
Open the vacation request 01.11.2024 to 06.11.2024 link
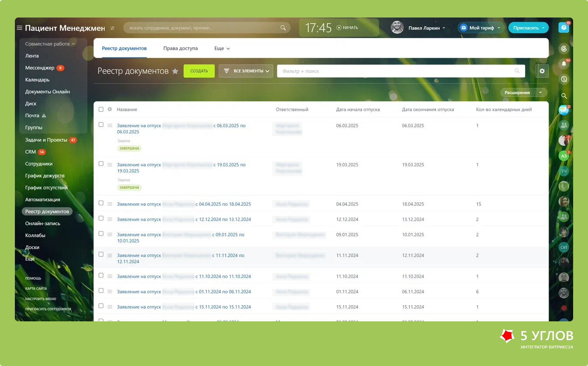(184, 292)
